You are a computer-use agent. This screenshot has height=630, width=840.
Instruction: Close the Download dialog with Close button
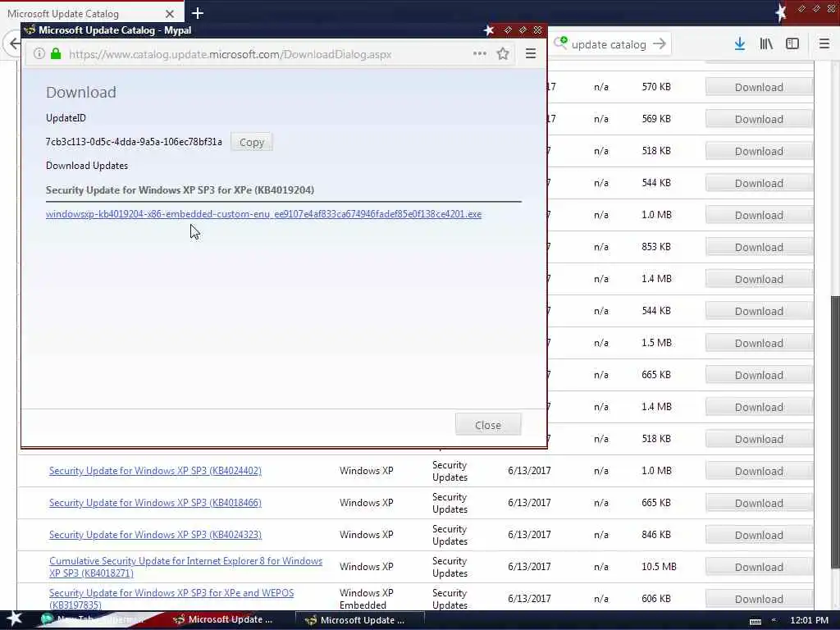(488, 425)
